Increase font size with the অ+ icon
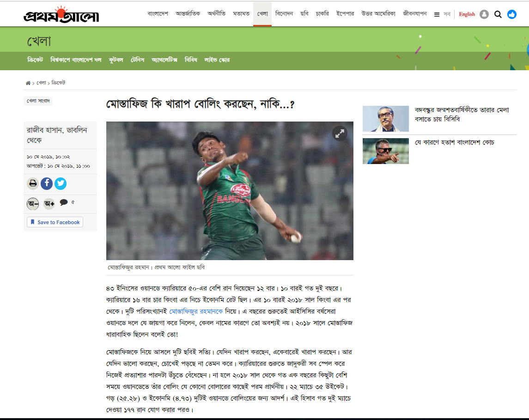 tap(49, 203)
